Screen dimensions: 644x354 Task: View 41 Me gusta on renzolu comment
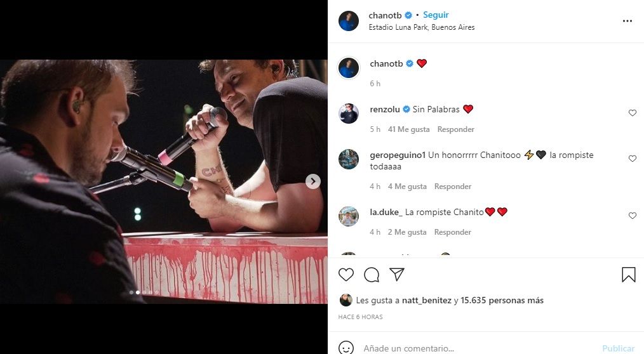click(408, 129)
